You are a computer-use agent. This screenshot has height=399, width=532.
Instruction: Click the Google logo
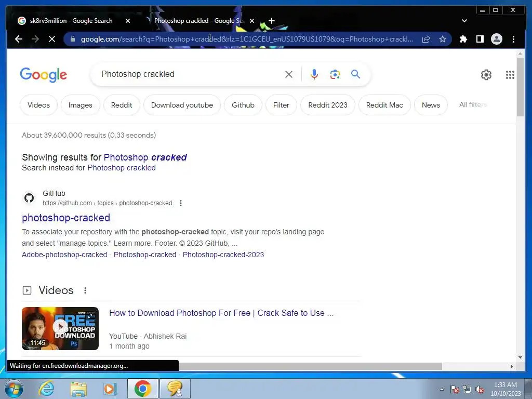44,75
